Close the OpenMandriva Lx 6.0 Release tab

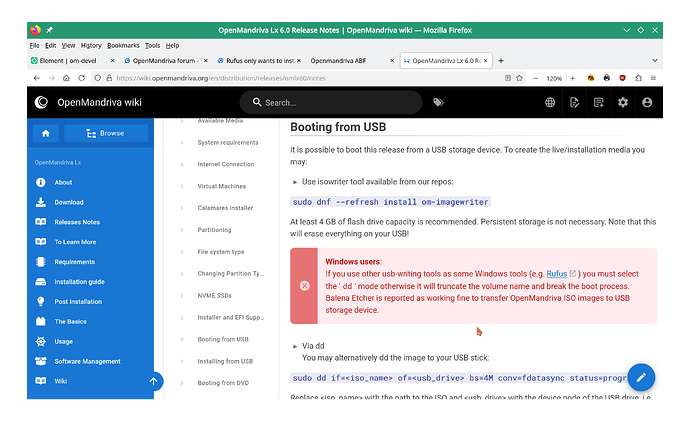point(485,61)
